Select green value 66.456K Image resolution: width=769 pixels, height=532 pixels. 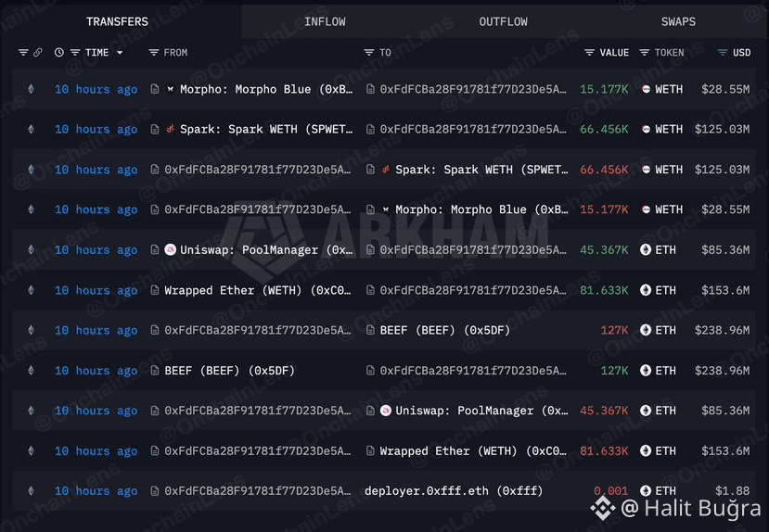click(604, 130)
